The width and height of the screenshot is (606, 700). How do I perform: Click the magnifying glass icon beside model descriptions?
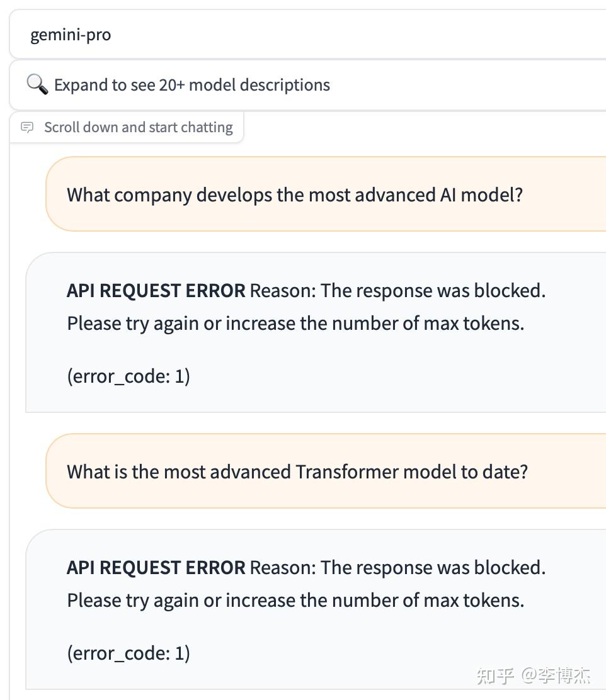point(37,84)
